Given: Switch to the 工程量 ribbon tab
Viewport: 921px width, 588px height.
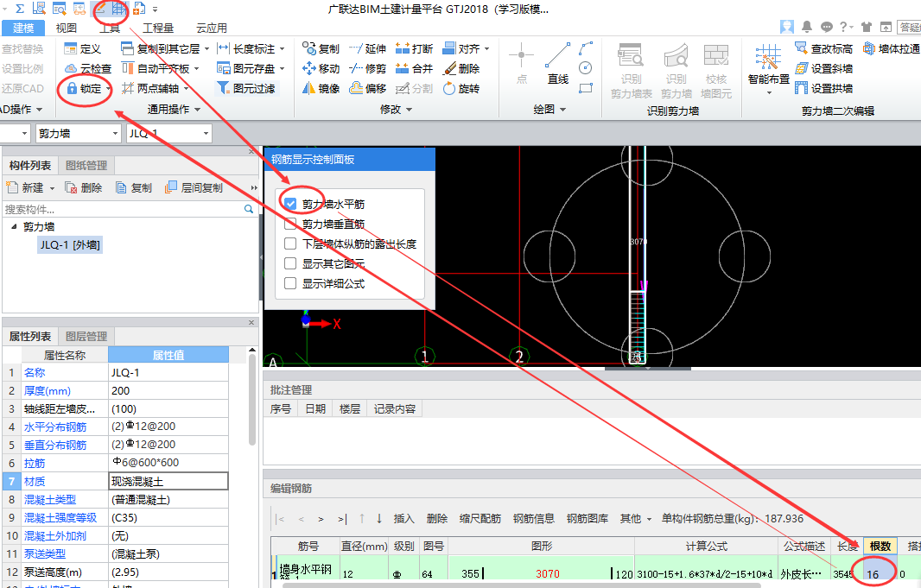Looking at the screenshot, I should (x=158, y=28).
